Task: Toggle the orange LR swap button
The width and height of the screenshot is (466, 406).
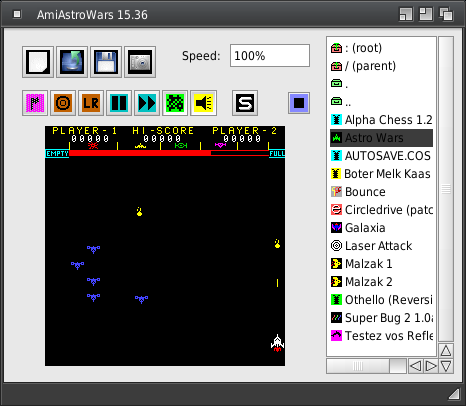Action: coord(91,103)
